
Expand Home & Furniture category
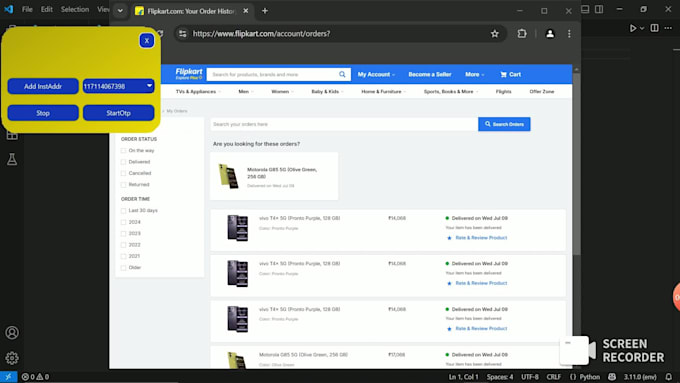coord(384,92)
